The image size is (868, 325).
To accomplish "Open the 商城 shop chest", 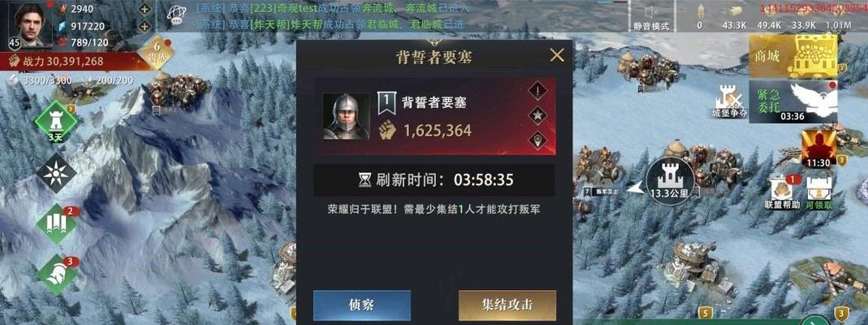I will (793, 56).
